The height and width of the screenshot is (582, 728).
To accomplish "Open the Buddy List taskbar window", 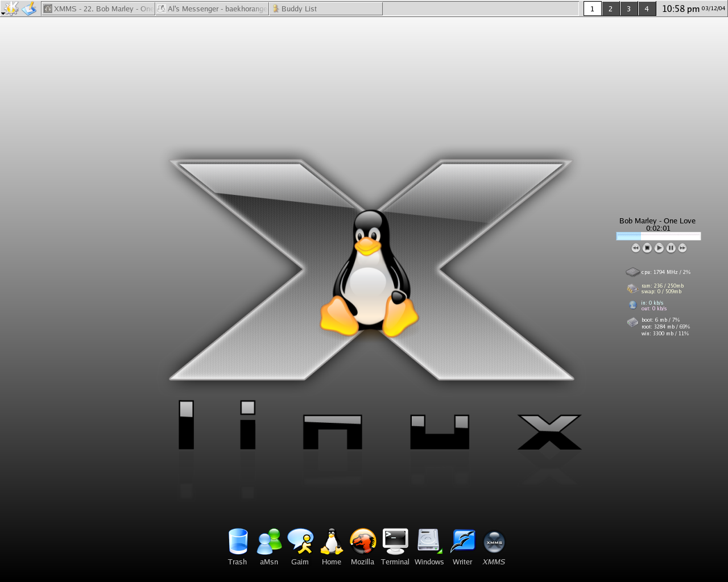I will click(x=326, y=9).
